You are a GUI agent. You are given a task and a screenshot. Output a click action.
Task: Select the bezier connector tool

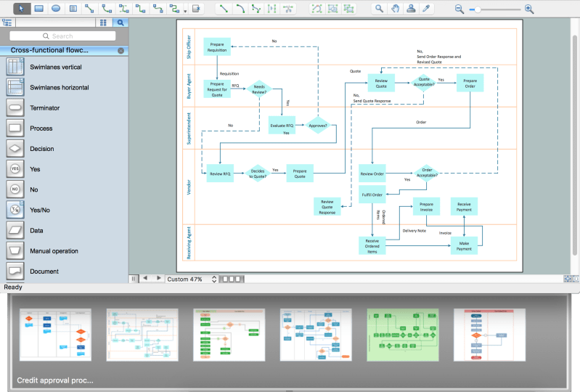[x=123, y=8]
